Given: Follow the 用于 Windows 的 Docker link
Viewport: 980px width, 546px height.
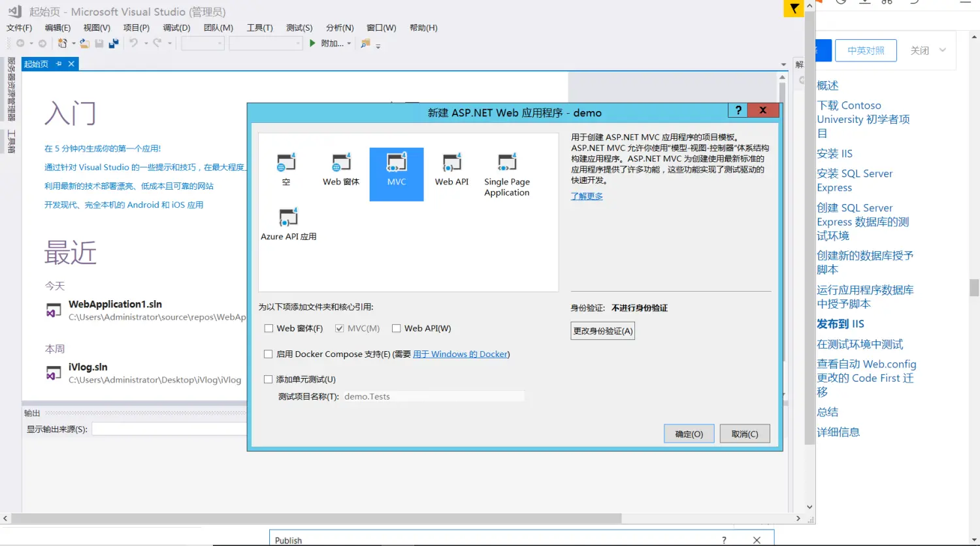Looking at the screenshot, I should point(461,354).
